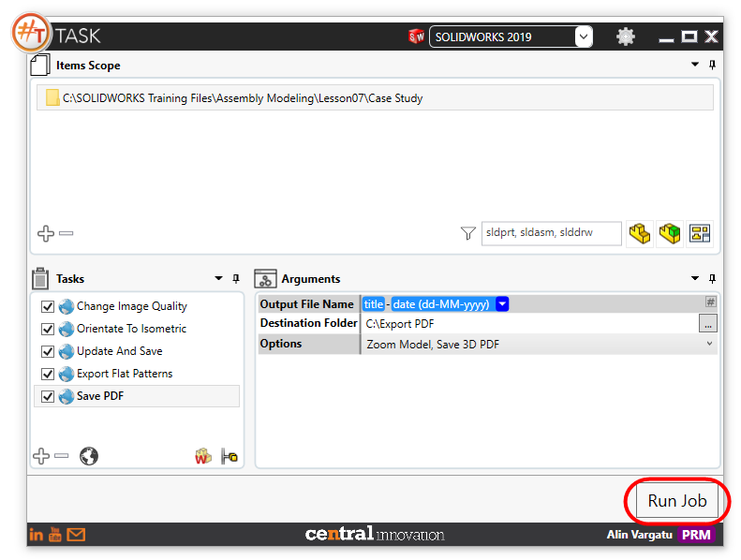The height and width of the screenshot is (560, 741).
Task: Click the Items Scope page icon
Action: tap(40, 65)
